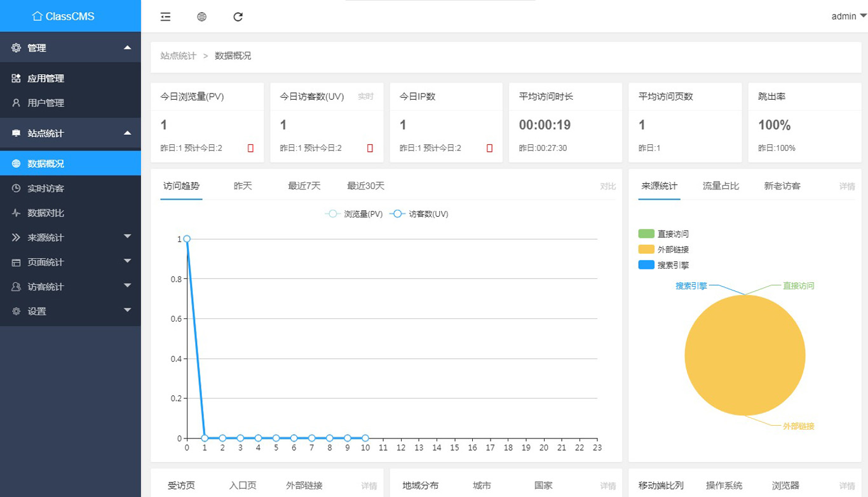Open 应用管理 in the sidebar
868x497 pixels.
(46, 79)
